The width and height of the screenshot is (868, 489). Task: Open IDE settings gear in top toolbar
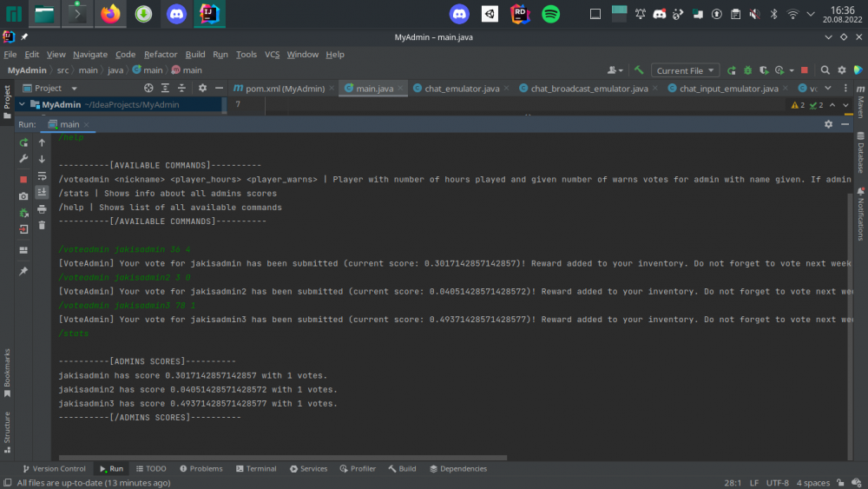pos(841,70)
